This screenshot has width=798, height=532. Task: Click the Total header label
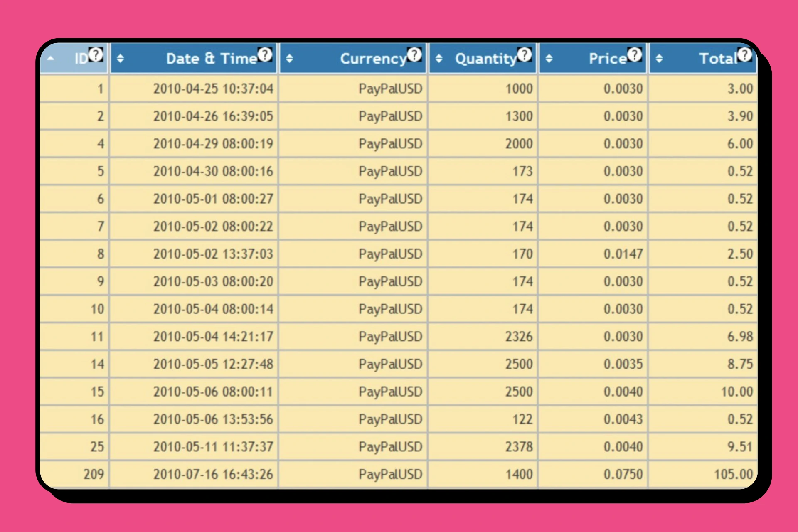click(x=718, y=59)
